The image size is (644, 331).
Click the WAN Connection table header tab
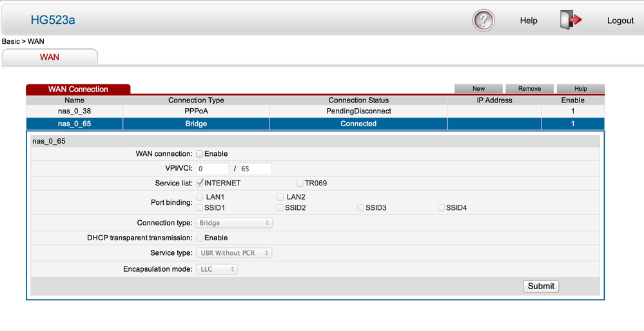click(78, 89)
